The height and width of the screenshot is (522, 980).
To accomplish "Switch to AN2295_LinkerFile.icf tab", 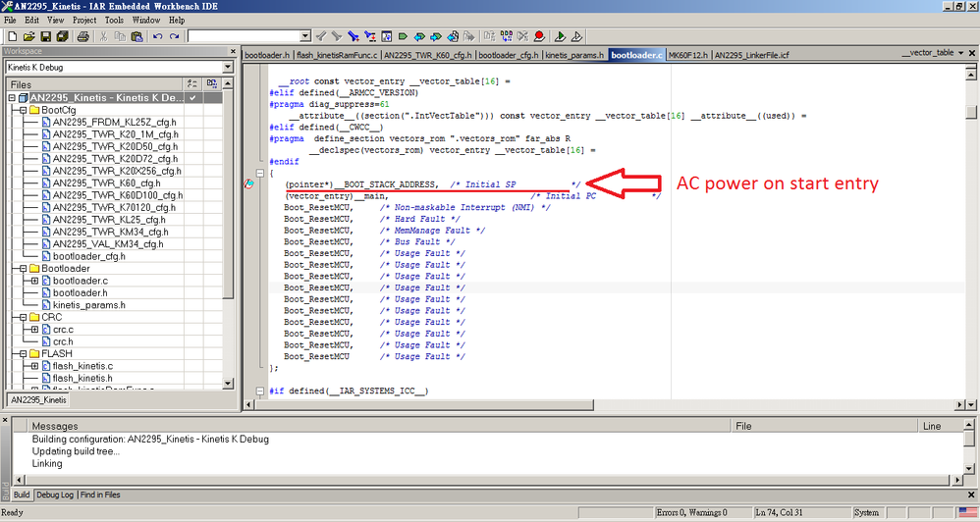I will (752, 55).
